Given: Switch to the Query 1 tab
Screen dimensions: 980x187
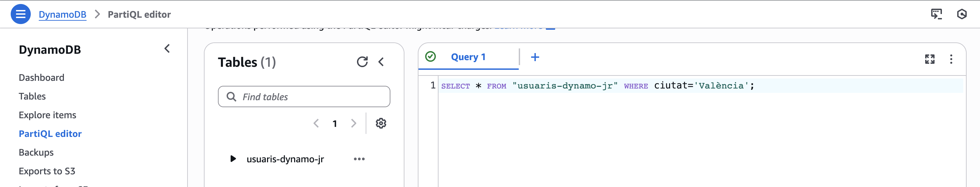Looking at the screenshot, I should tap(468, 57).
